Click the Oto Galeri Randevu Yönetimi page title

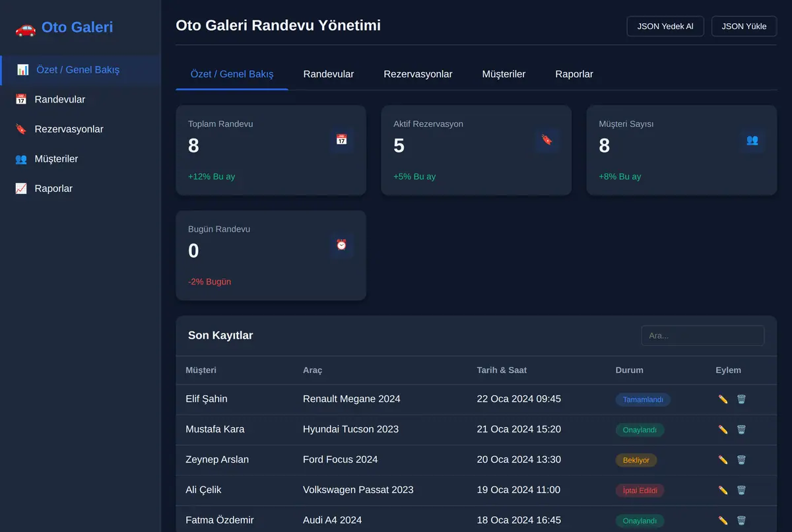coord(278,25)
